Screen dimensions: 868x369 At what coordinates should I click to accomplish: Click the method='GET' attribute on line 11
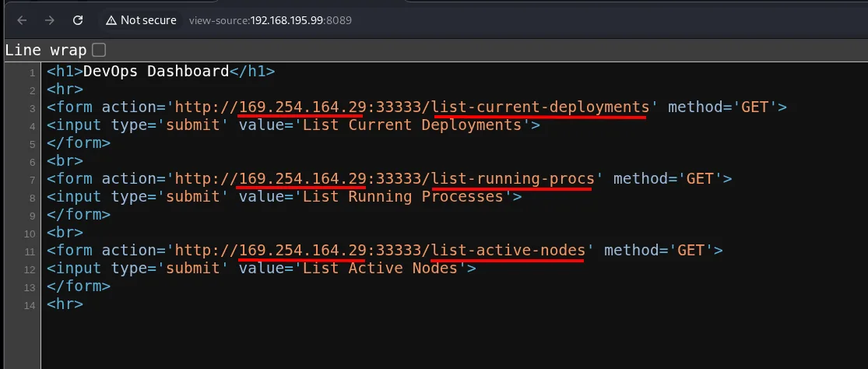click(x=659, y=250)
